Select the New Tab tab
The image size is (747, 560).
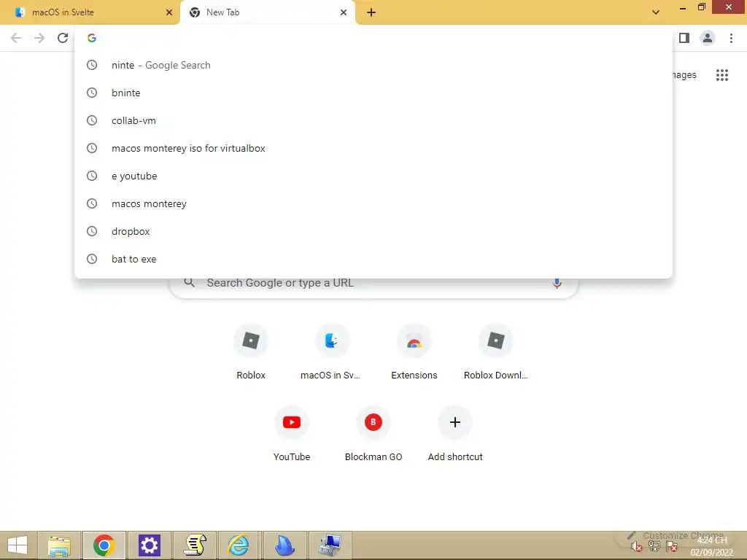coord(267,12)
